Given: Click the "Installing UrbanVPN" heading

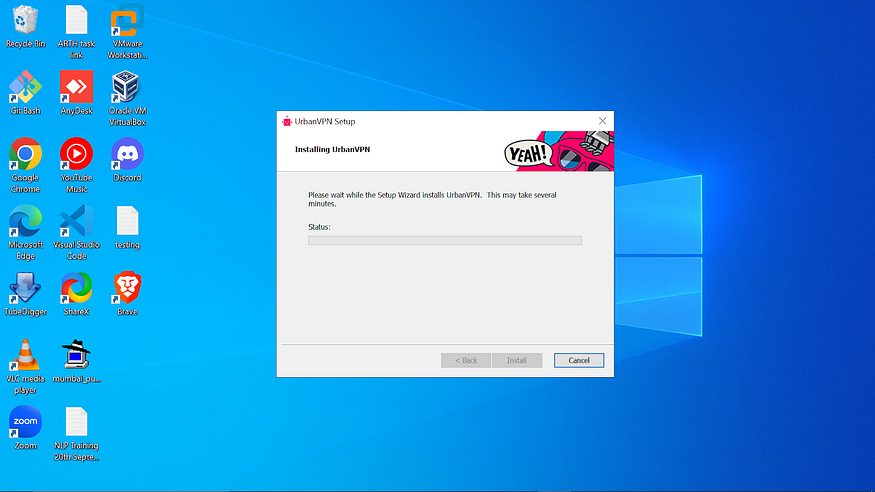Looking at the screenshot, I should pyautogui.click(x=332, y=149).
